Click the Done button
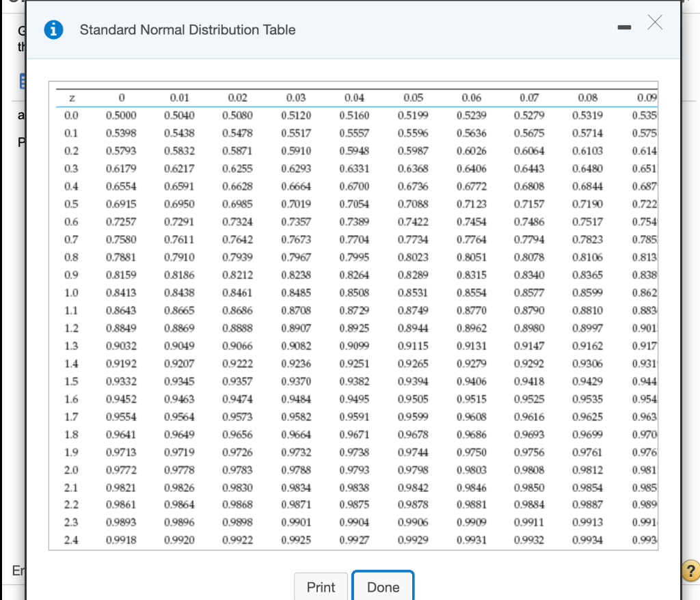The width and height of the screenshot is (700, 600). click(383, 586)
